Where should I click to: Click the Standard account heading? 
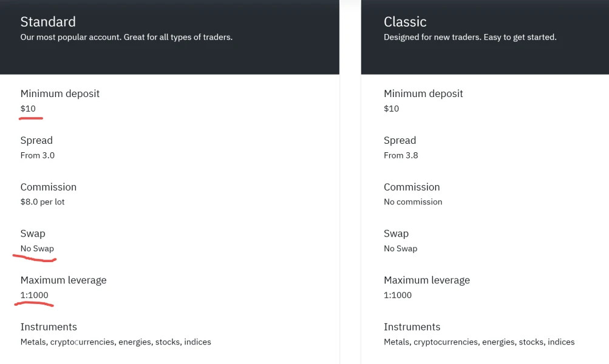pos(48,22)
